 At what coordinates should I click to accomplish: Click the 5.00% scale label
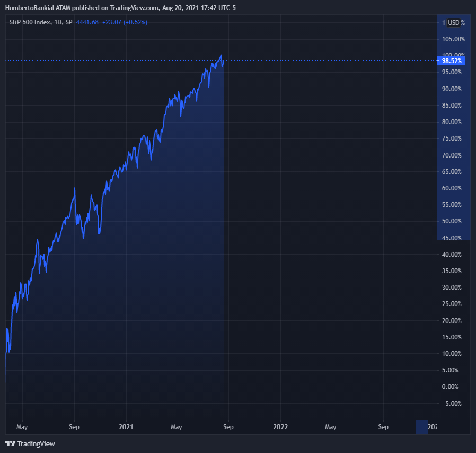450,370
